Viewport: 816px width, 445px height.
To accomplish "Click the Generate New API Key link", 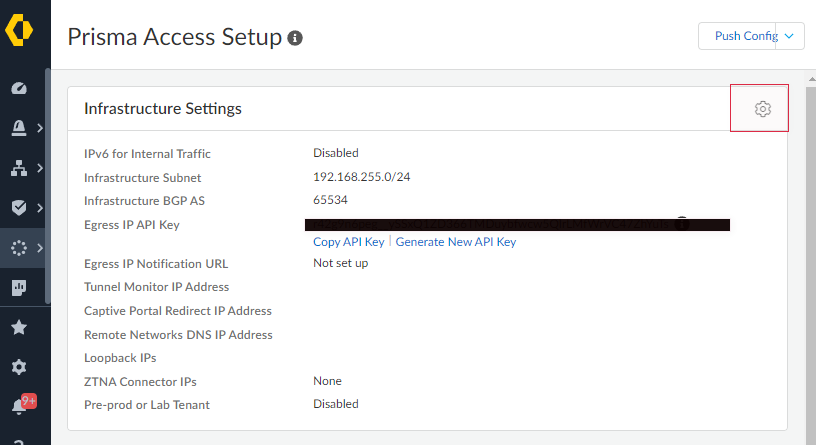I will (456, 242).
